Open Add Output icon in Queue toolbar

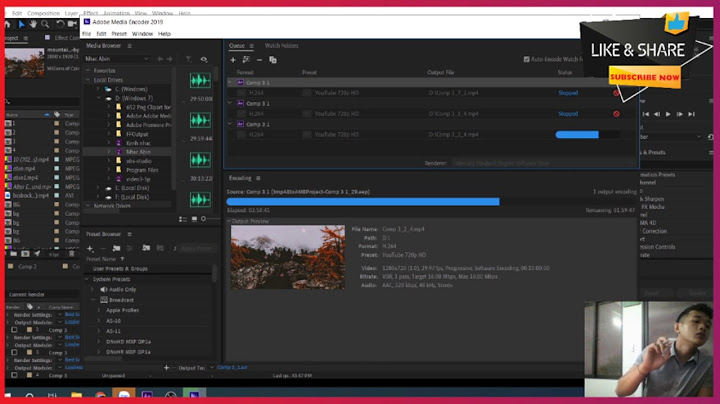point(246,60)
